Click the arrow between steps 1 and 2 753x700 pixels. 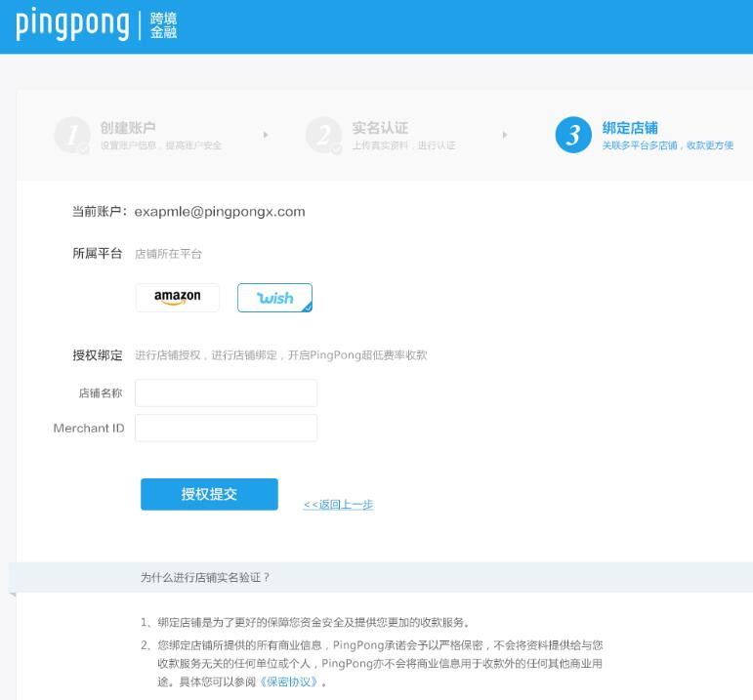tap(266, 135)
